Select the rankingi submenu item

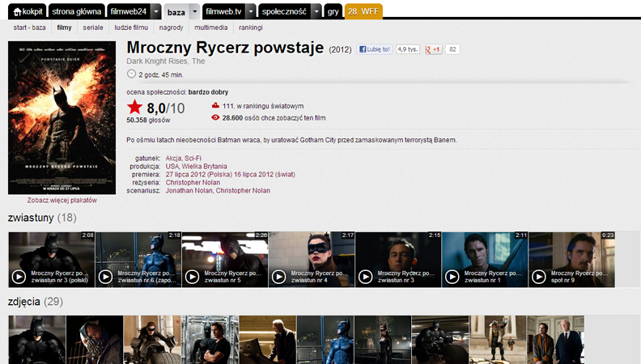[x=251, y=28]
